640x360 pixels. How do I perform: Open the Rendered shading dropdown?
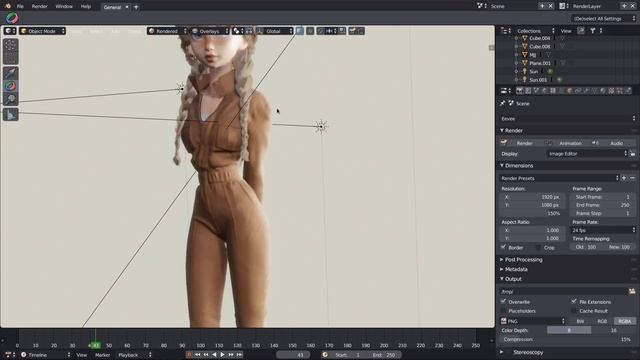pos(167,31)
